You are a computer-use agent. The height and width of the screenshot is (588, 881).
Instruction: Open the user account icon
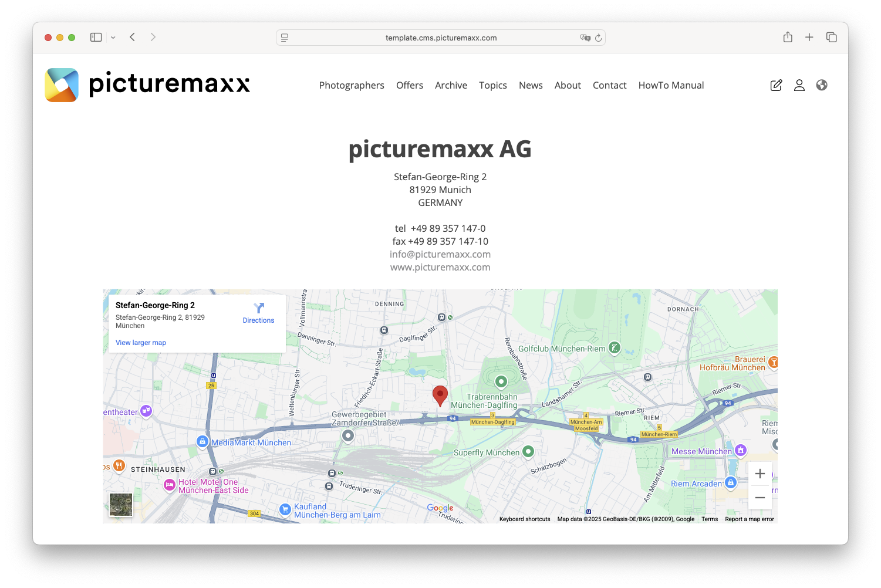click(x=799, y=85)
